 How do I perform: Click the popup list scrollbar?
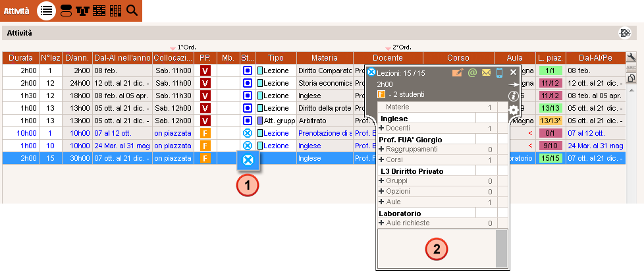tap(502, 248)
